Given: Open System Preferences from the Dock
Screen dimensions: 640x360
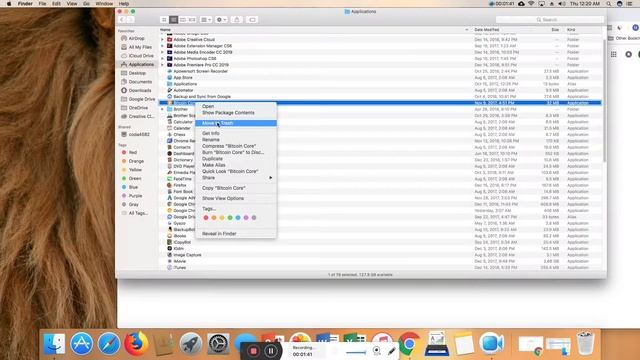Looking at the screenshot, I should 218,344.
